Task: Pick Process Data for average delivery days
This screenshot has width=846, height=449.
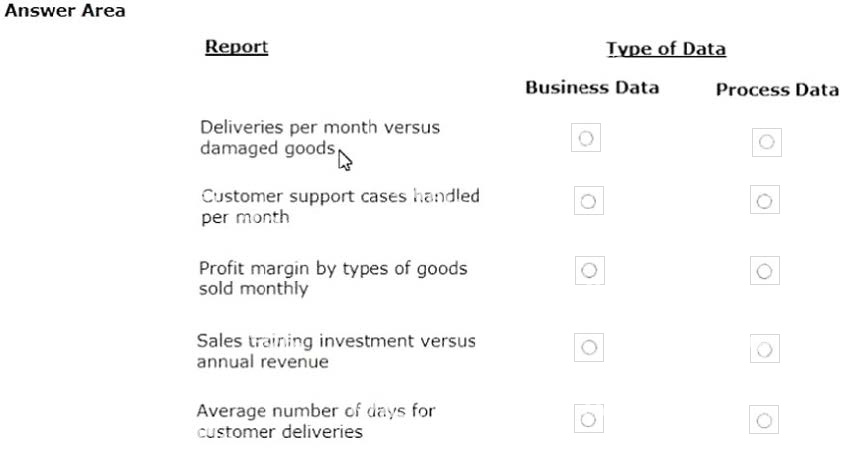Action: [x=764, y=420]
